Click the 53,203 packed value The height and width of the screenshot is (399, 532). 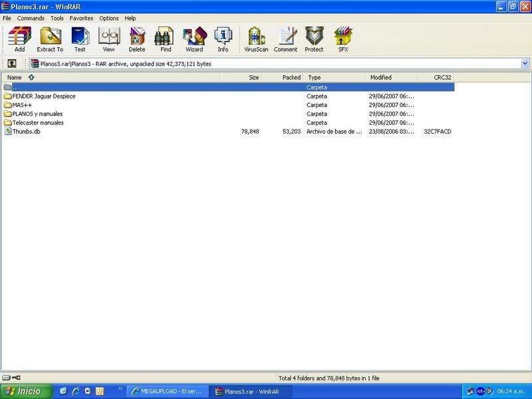tap(291, 131)
